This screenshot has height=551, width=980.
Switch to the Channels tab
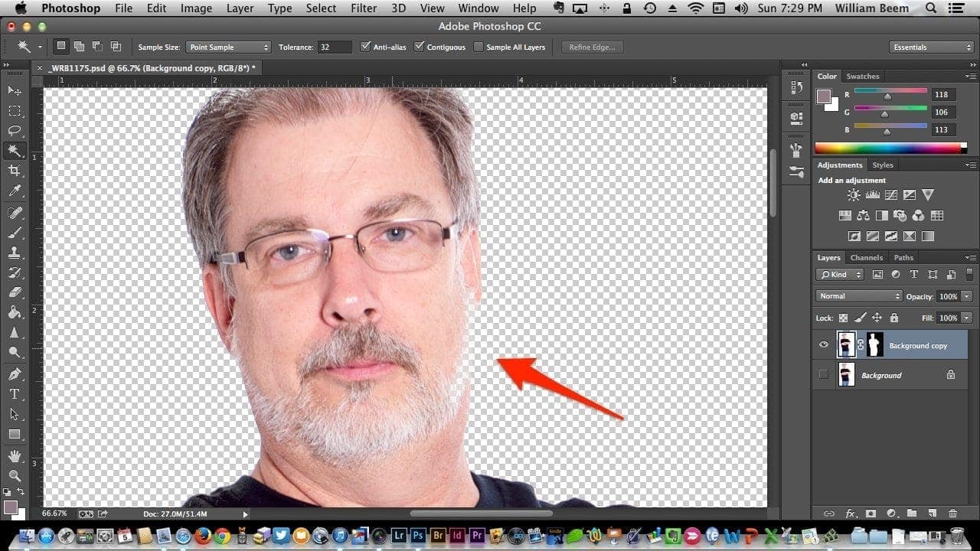click(x=866, y=258)
